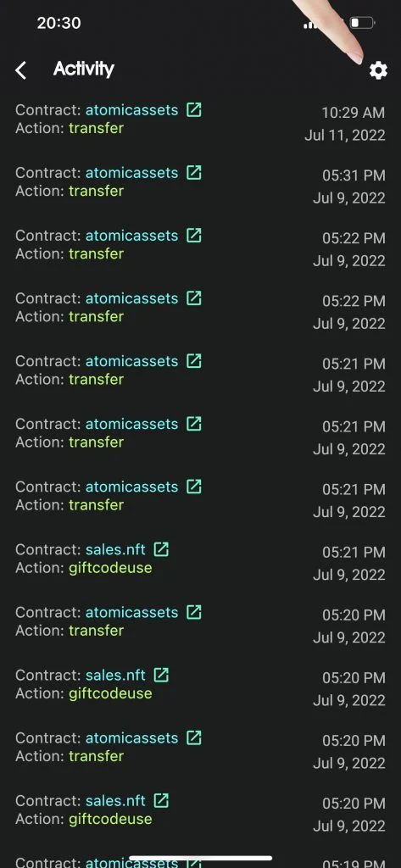Go back using the arrow beside Activity
This screenshot has width=401, height=868.
(20, 70)
